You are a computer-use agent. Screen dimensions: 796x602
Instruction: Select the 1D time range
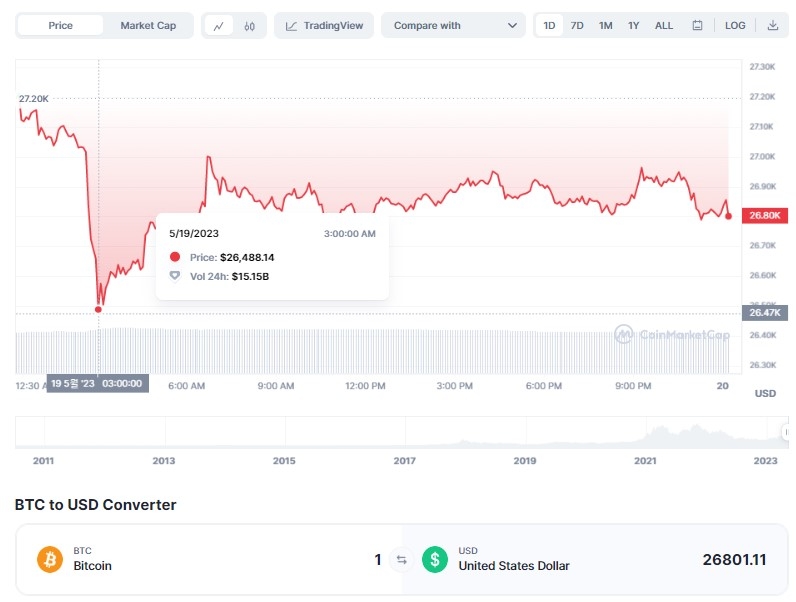coord(549,25)
